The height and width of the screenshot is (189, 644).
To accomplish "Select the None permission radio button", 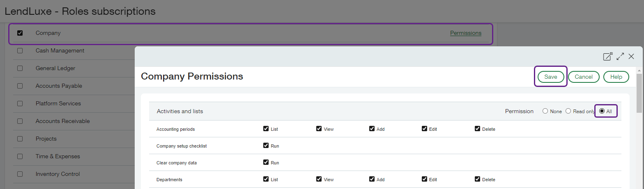I will [545, 111].
